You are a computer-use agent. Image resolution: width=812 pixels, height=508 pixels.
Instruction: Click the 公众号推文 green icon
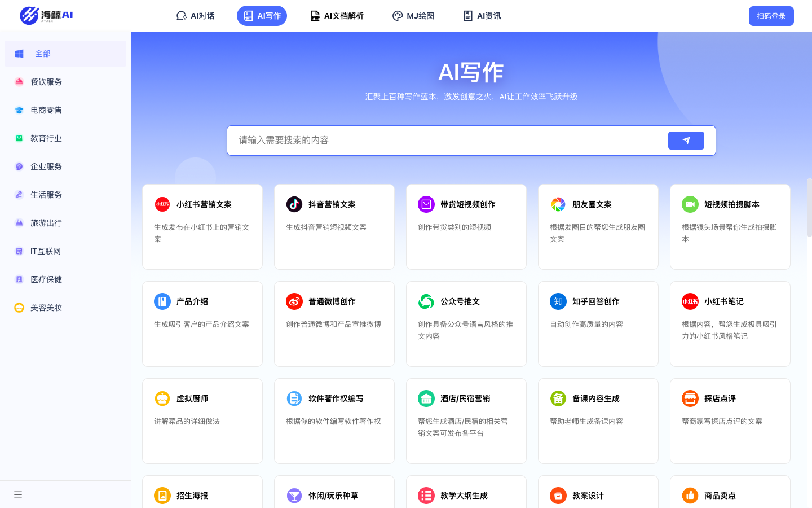[x=426, y=301]
